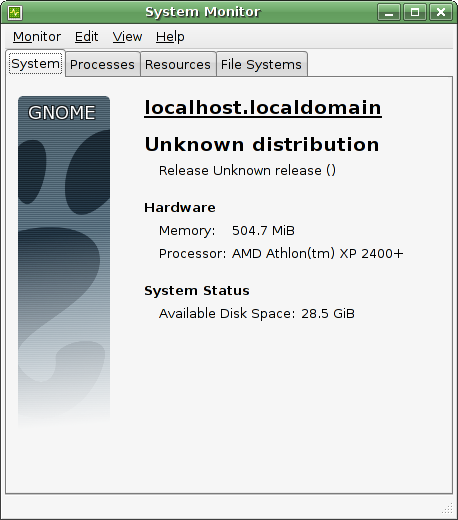Viewport: 458px width, 520px height.
Task: Switch to the File Systems tab
Action: [261, 64]
